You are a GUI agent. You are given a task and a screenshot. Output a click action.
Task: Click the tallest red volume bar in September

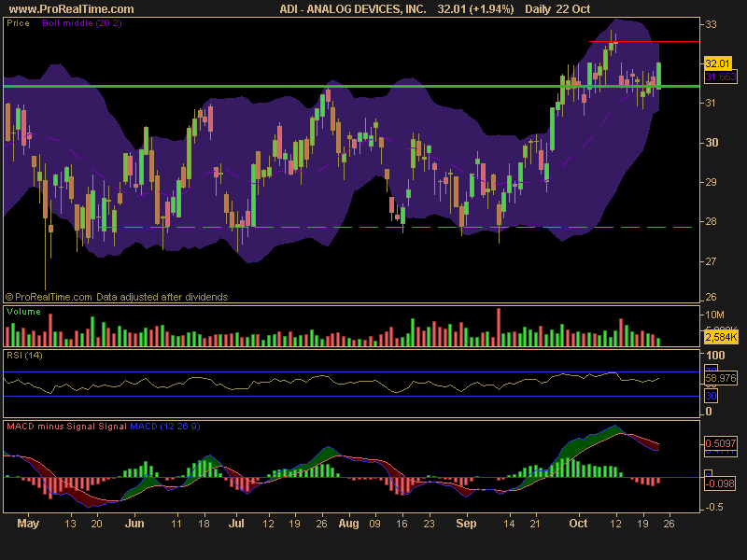pos(499,328)
